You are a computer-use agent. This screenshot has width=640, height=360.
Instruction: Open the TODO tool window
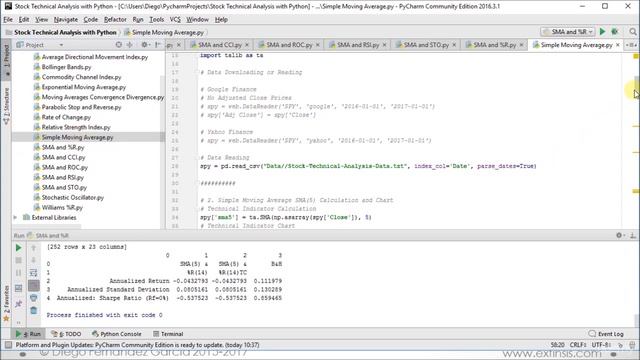click(x=67, y=334)
